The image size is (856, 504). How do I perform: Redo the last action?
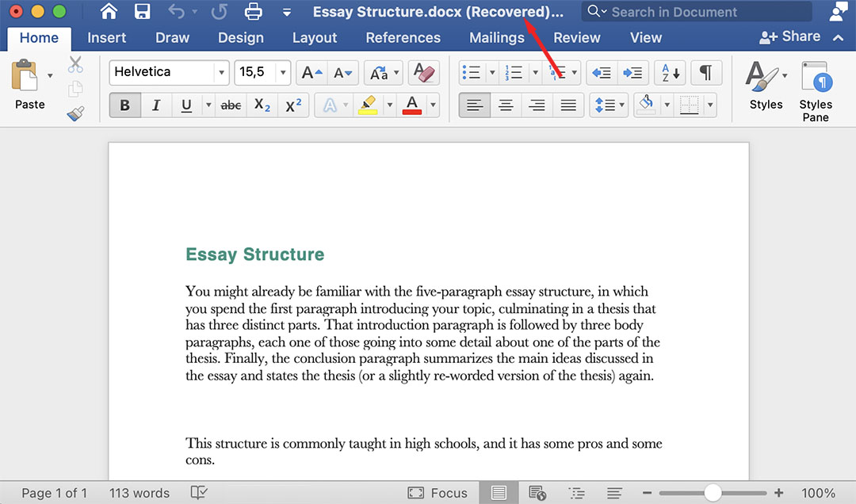(x=219, y=11)
